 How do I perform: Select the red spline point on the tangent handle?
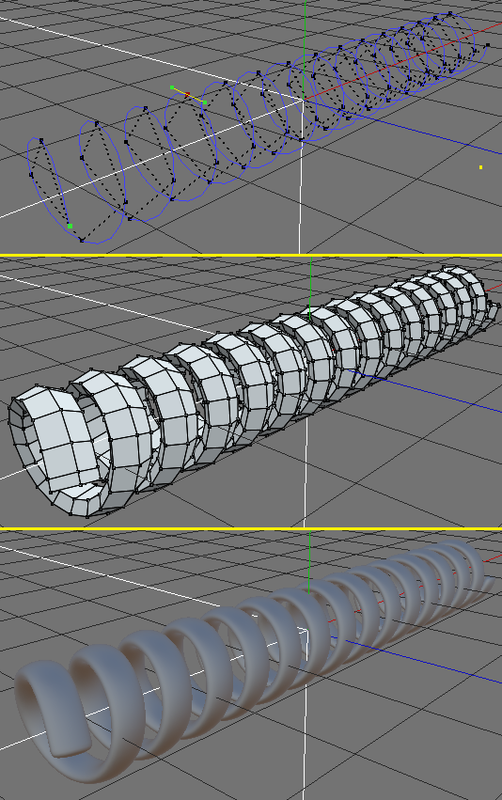(188, 94)
